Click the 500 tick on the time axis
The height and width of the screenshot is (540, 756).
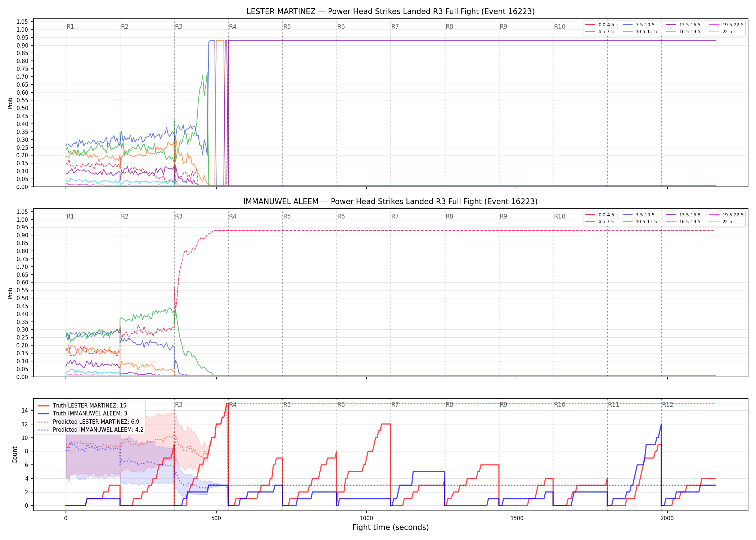(216, 518)
